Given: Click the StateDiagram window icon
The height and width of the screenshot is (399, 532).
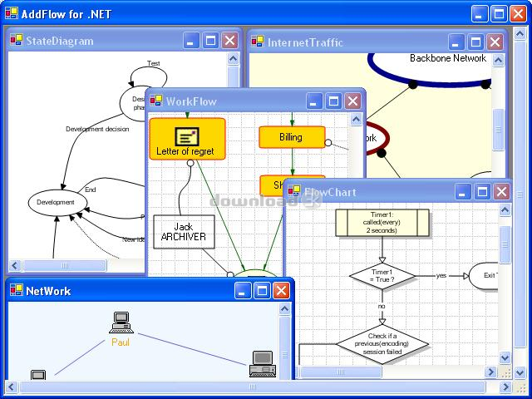Looking at the screenshot, I should tap(16, 40).
